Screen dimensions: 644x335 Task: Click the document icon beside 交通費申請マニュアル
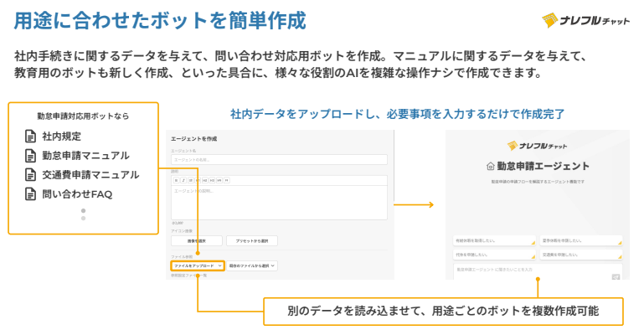click(30, 175)
